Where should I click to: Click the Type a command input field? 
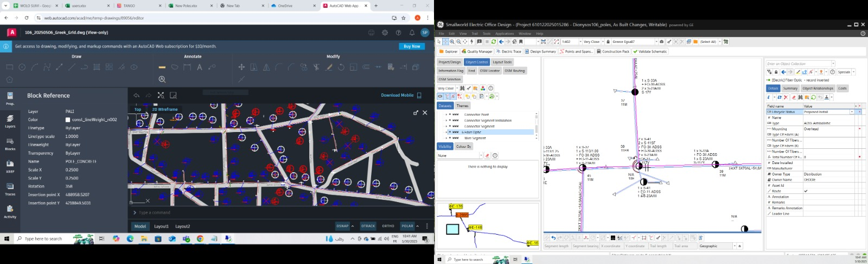(x=271, y=212)
